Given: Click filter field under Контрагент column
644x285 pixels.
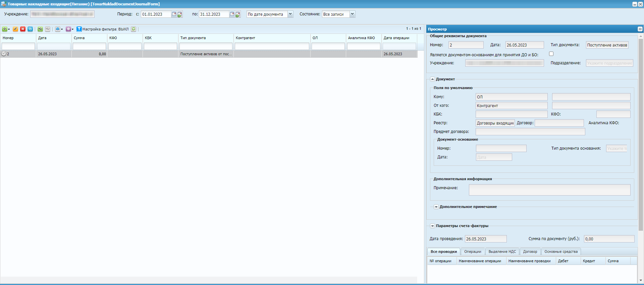Looking at the screenshot, I should [272, 46].
